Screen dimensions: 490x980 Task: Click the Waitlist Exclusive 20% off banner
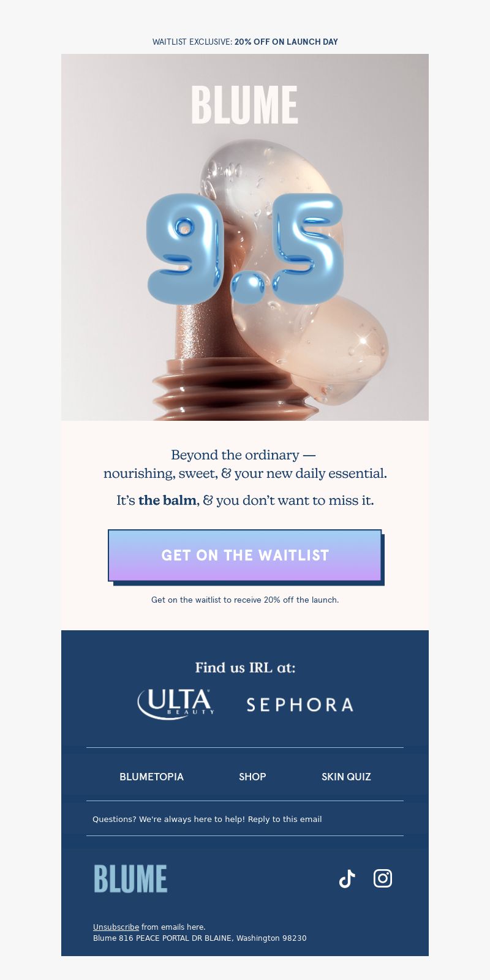245,42
